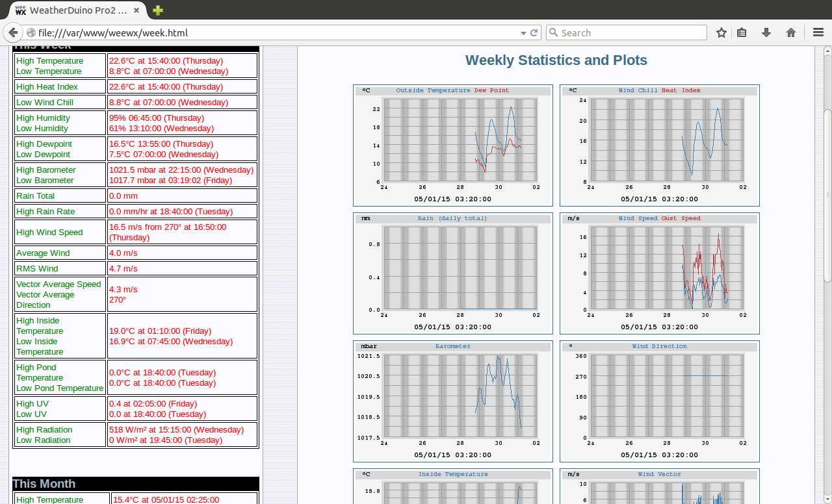The height and width of the screenshot is (504, 832).
Task: Click the globe site identity icon
Action: pyautogui.click(x=31, y=32)
